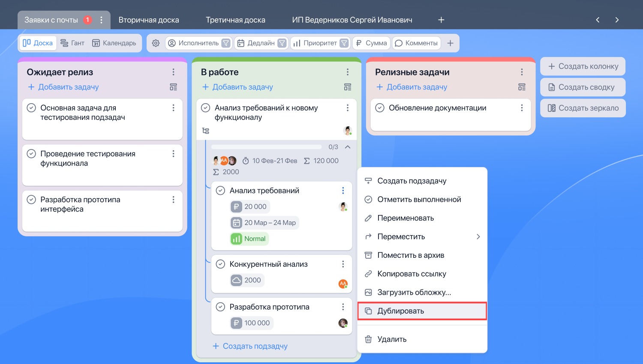Choose Удалить in context menu
The height and width of the screenshot is (364, 643).
pyautogui.click(x=422, y=339)
